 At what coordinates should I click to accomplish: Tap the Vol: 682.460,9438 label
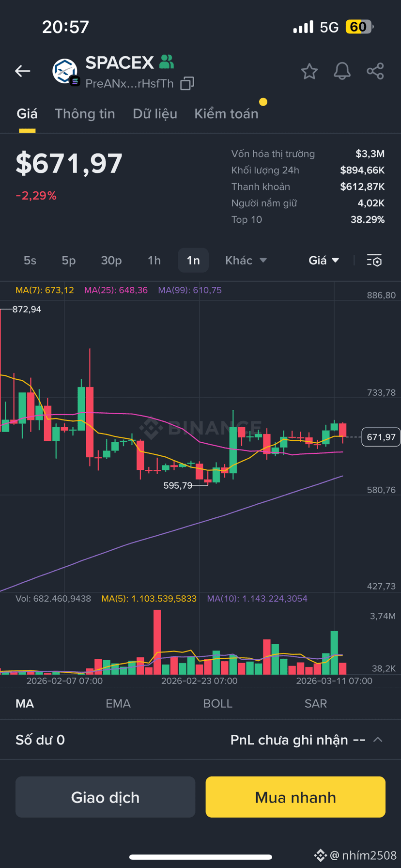[x=53, y=599]
